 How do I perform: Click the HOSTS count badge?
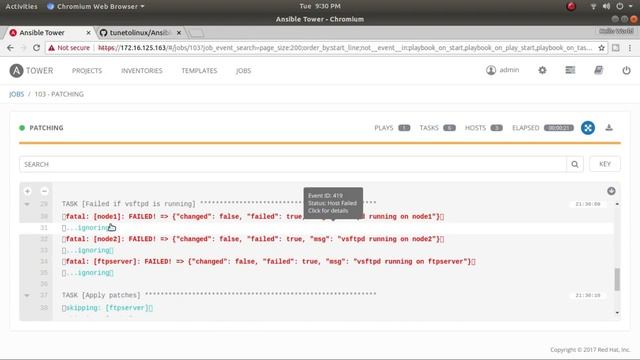coord(496,128)
